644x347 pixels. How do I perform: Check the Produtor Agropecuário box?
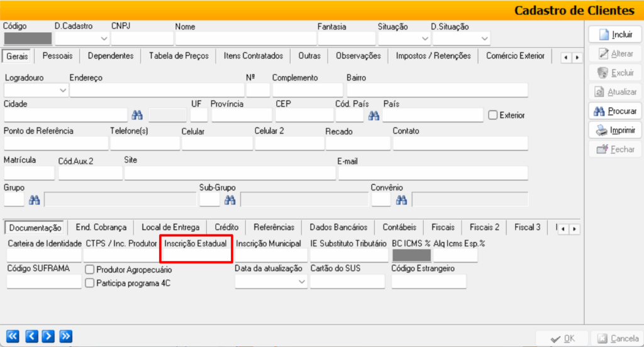click(x=90, y=269)
